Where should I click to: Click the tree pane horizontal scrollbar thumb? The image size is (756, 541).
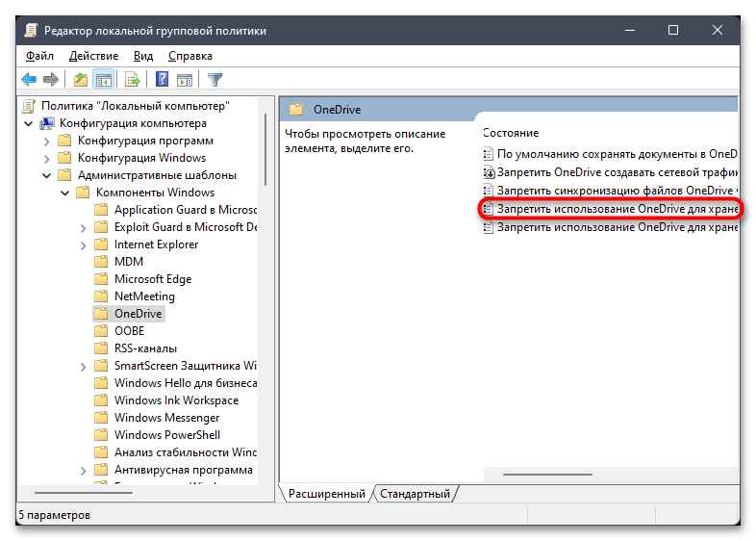pyautogui.click(x=84, y=493)
